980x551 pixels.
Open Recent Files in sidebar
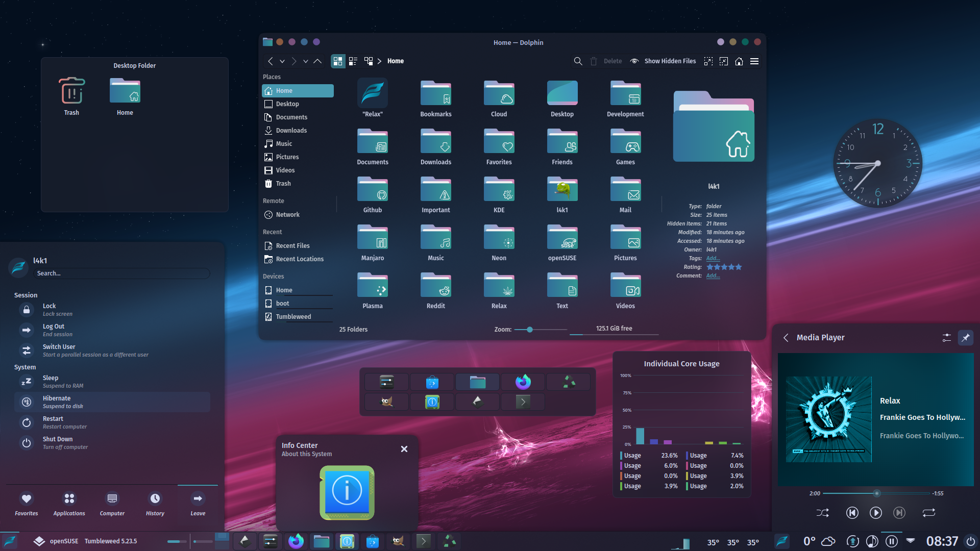tap(298, 246)
